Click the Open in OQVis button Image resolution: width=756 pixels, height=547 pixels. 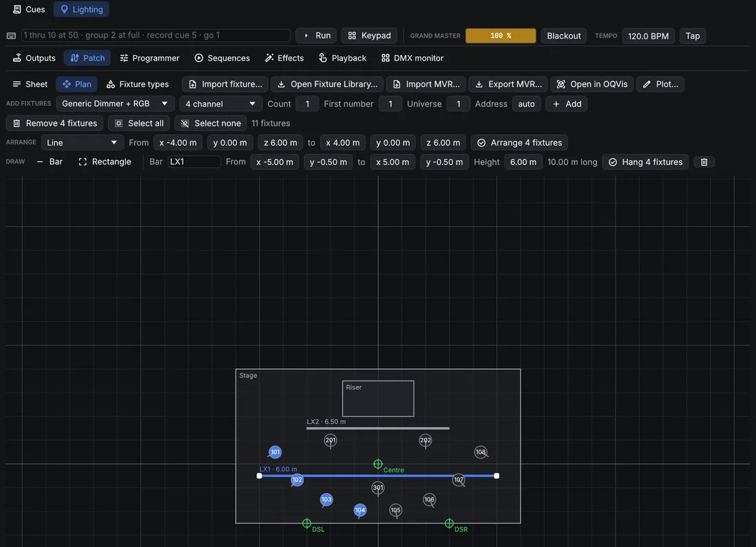(x=592, y=85)
